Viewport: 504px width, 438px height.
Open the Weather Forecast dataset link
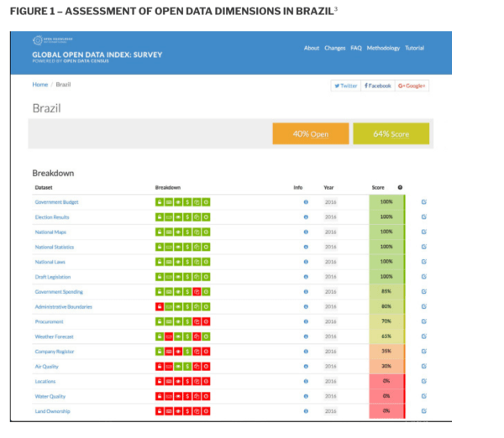(x=55, y=336)
